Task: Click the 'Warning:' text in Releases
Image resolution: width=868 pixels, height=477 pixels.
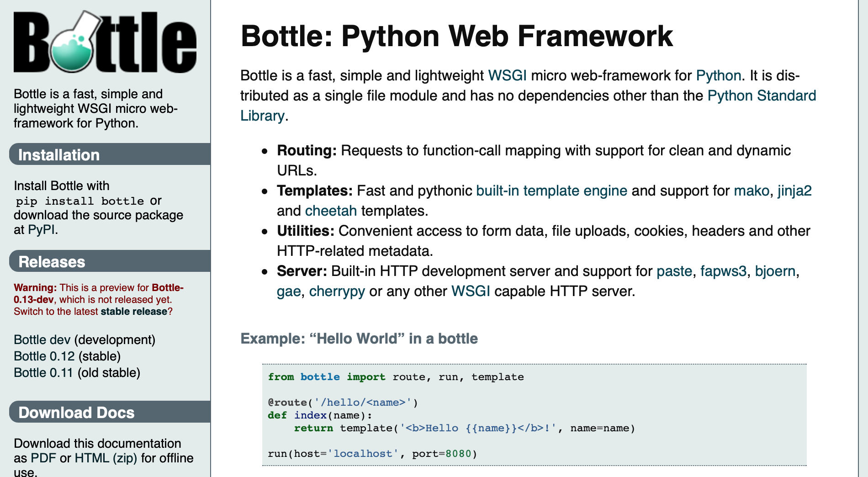Action: pos(35,288)
